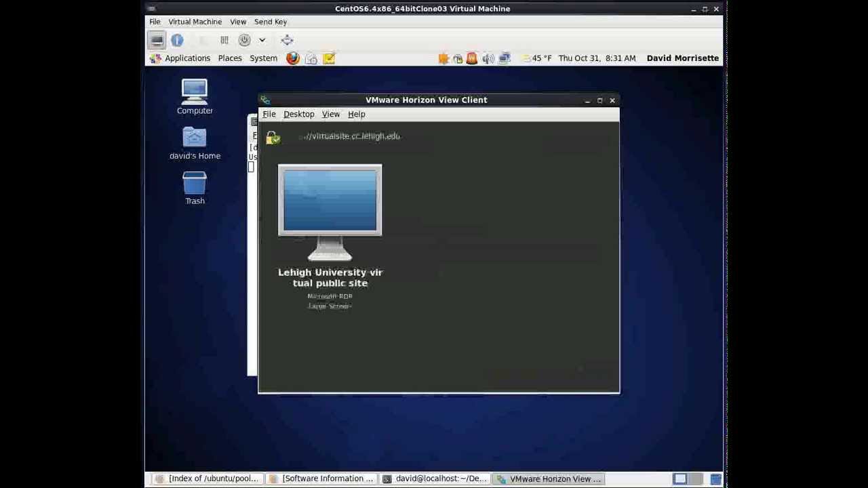This screenshot has height=488, width=868.
Task: Switch to Software Information taskbar window
Action: 321,479
